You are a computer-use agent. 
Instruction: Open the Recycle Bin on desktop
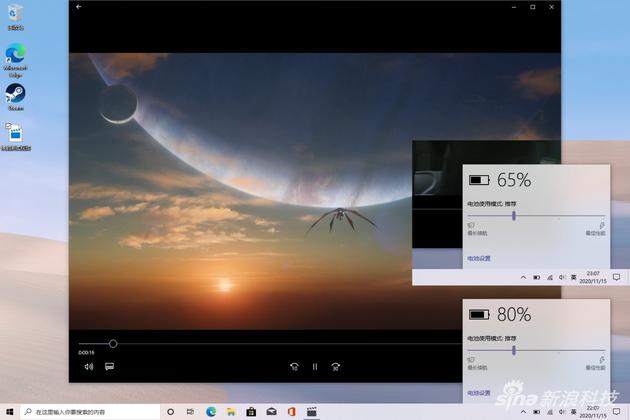(x=15, y=17)
